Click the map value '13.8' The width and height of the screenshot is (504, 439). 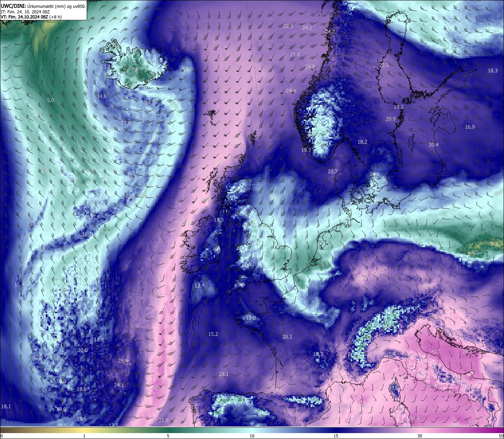pos(126,123)
